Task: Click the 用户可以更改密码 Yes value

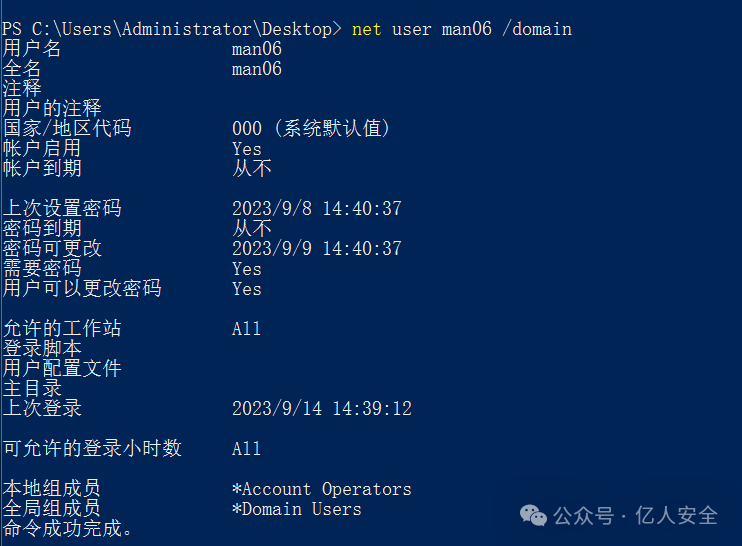Action: pos(247,290)
